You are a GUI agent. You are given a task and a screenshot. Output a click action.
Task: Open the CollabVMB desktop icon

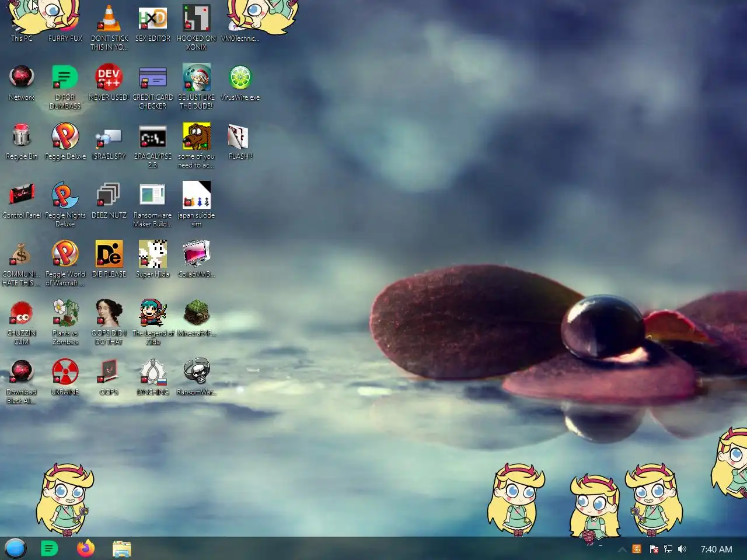[197, 259]
